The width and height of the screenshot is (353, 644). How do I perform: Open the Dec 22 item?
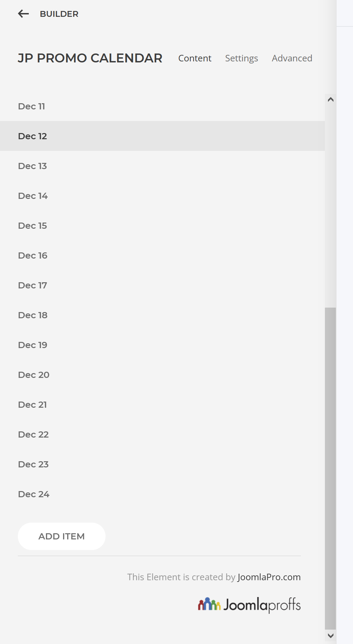(33, 434)
